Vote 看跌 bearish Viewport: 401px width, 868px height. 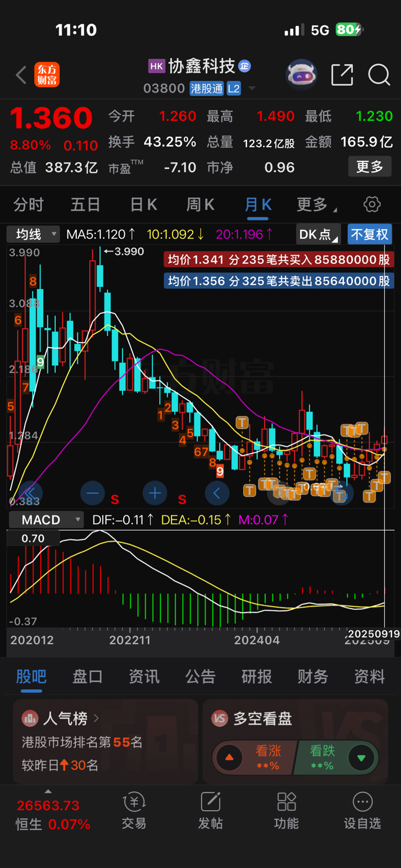coord(336,757)
